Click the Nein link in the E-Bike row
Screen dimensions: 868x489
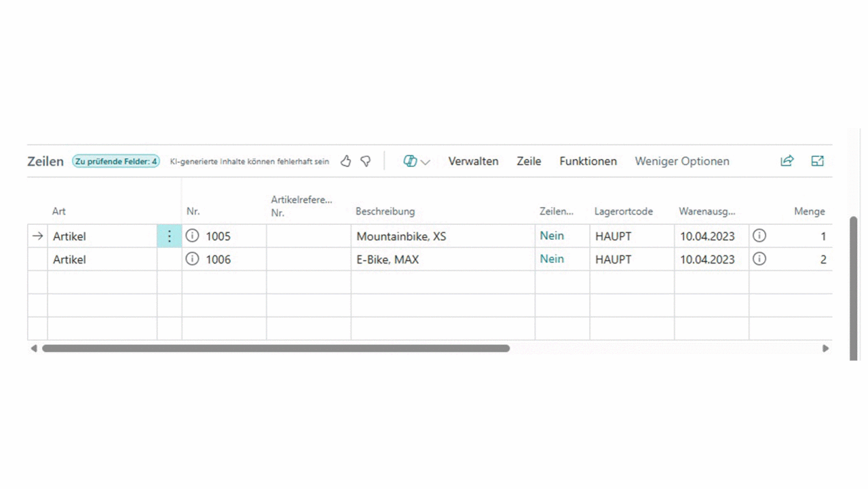pos(552,259)
